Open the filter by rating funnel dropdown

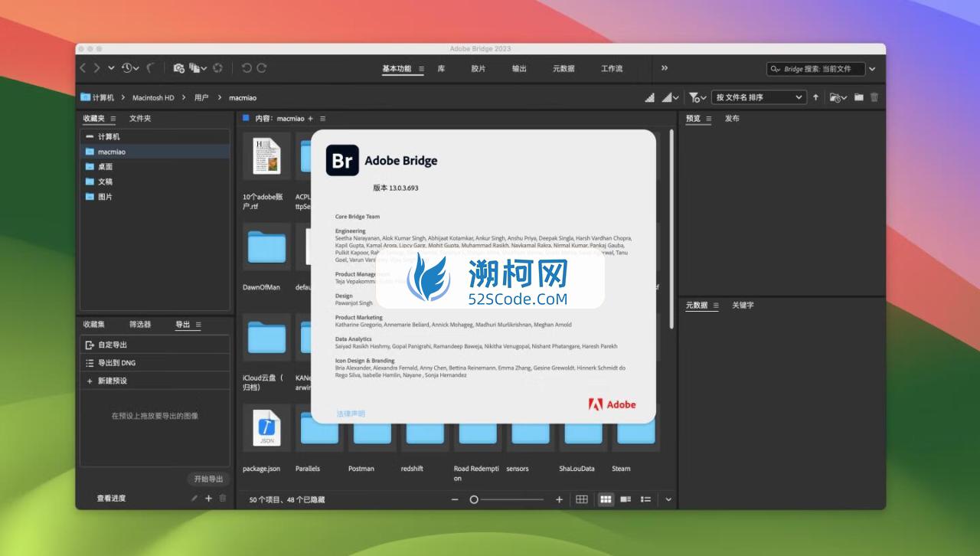pyautogui.click(x=697, y=97)
